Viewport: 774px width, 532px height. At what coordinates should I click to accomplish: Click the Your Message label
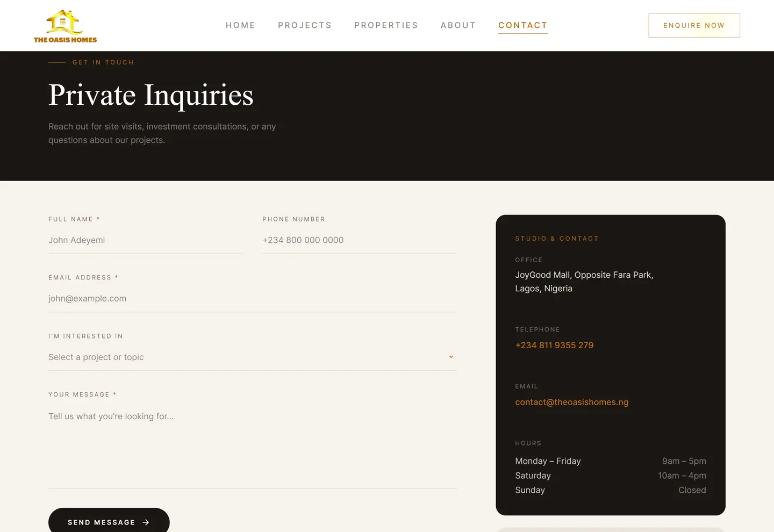[x=82, y=394]
